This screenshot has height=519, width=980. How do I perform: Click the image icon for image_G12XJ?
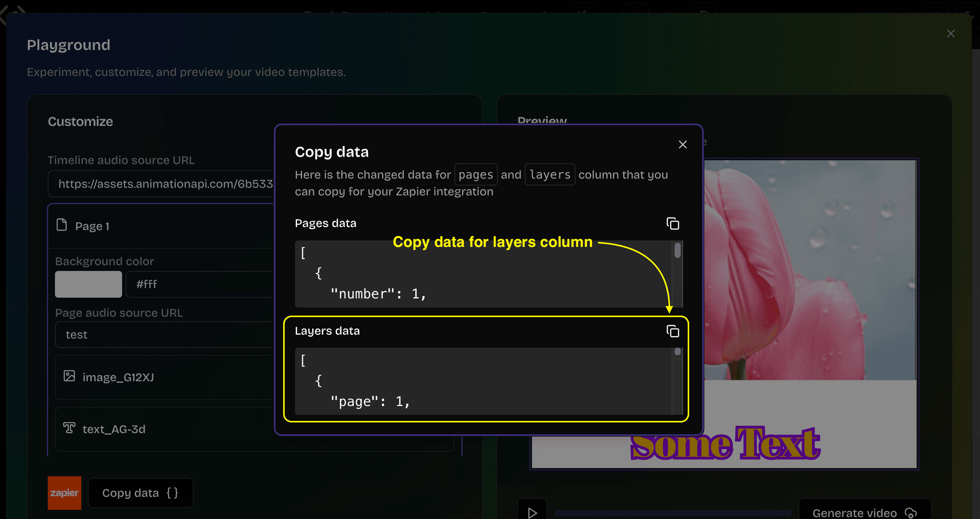point(69,376)
